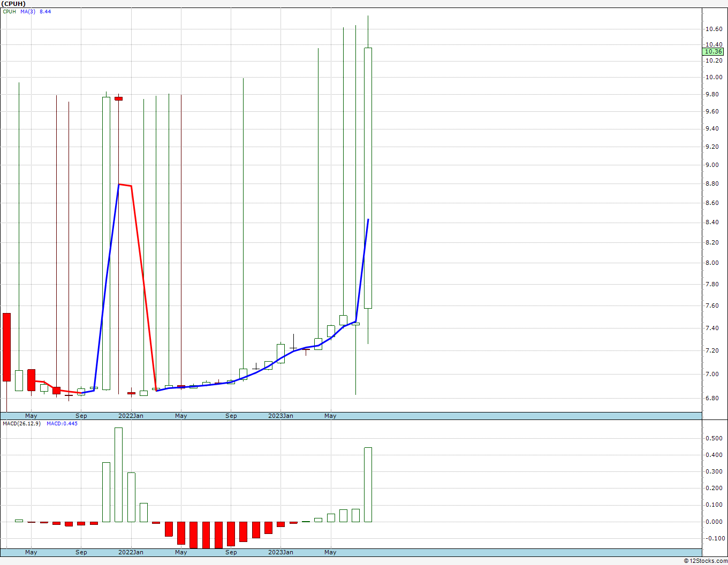Screen dimensions: 728x565
Task: Click the MA(3) moving average legend label
Action: coord(28,11)
